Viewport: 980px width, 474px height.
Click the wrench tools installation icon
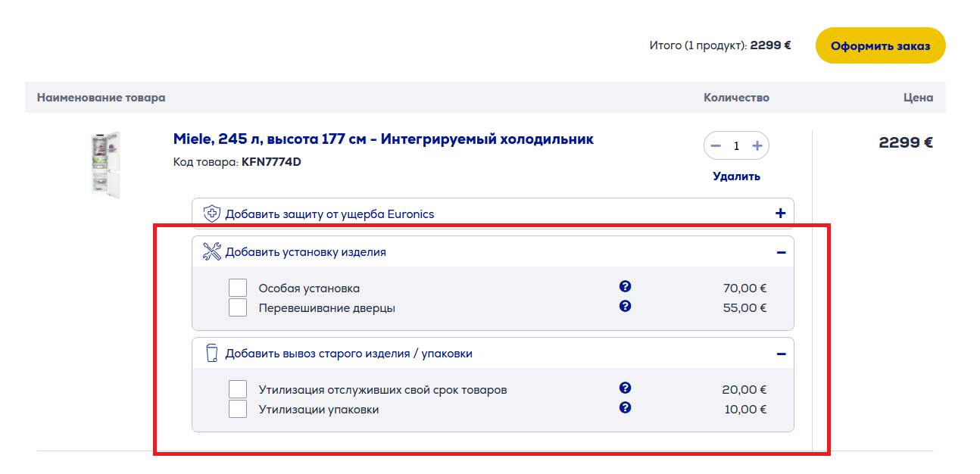tap(212, 252)
